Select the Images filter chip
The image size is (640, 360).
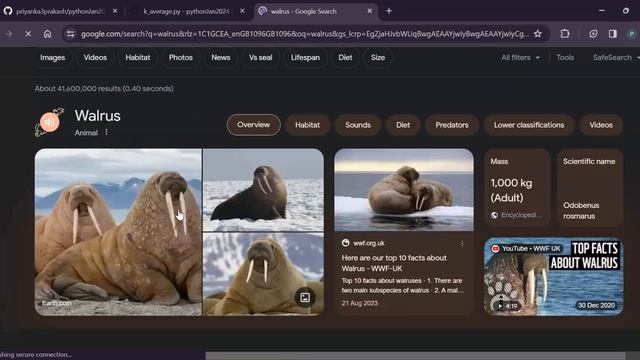[53, 58]
